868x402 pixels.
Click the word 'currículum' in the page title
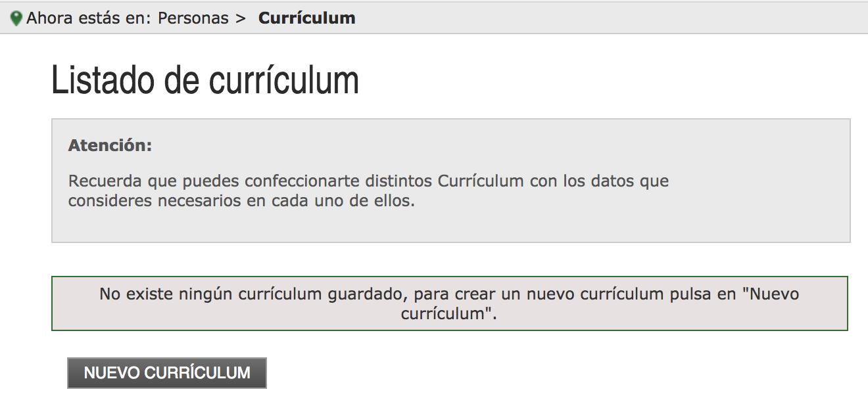(284, 82)
